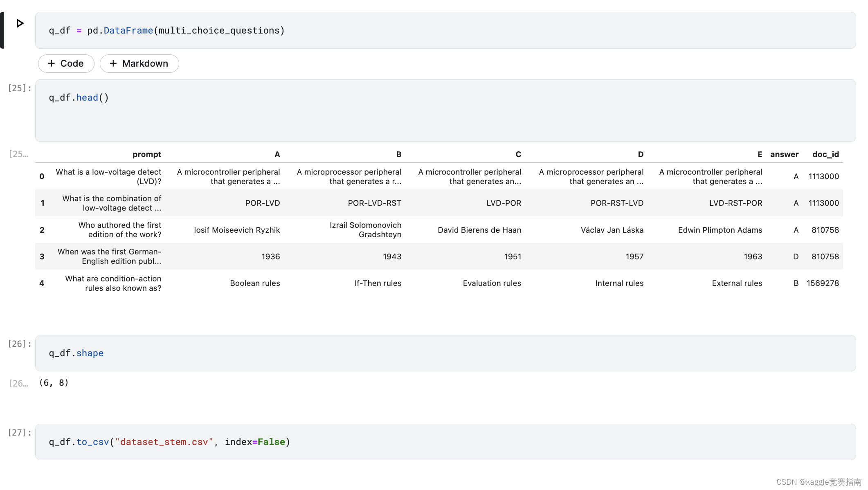
Task: Click row index '0' in the table
Action: [42, 176]
